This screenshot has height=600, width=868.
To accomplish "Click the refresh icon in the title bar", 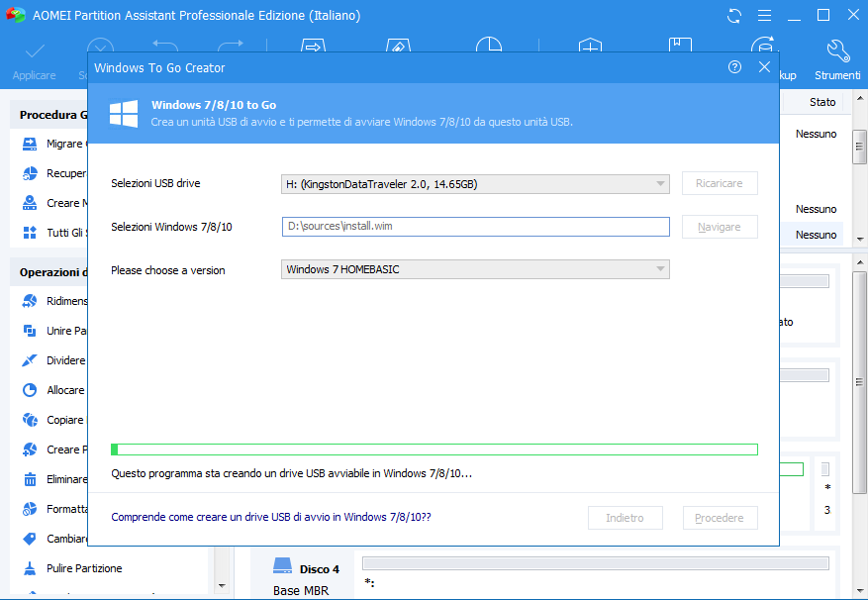I will 734,16.
